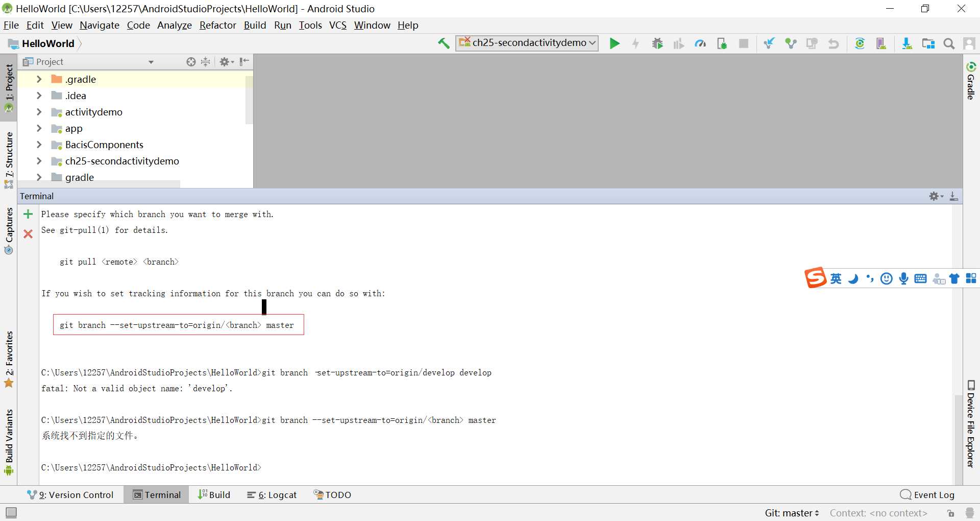Viewport: 980px width, 521px height.
Task: Switch to the Logcat tab
Action: point(272,494)
